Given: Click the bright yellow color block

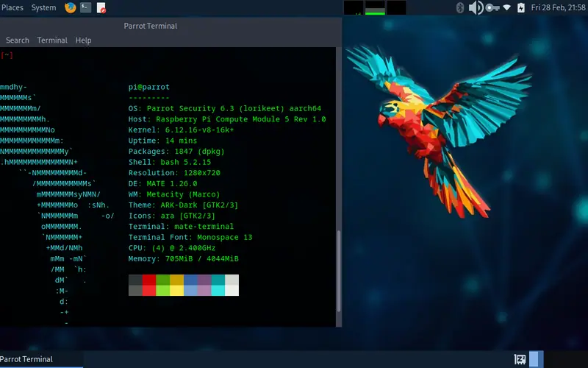Looking at the screenshot, I should point(176,291).
